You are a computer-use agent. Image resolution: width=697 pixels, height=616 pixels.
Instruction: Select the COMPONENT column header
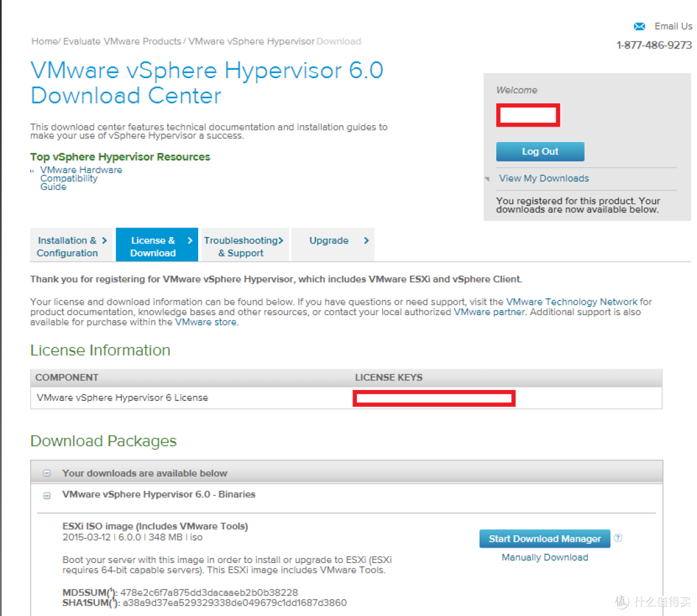pyautogui.click(x=66, y=378)
